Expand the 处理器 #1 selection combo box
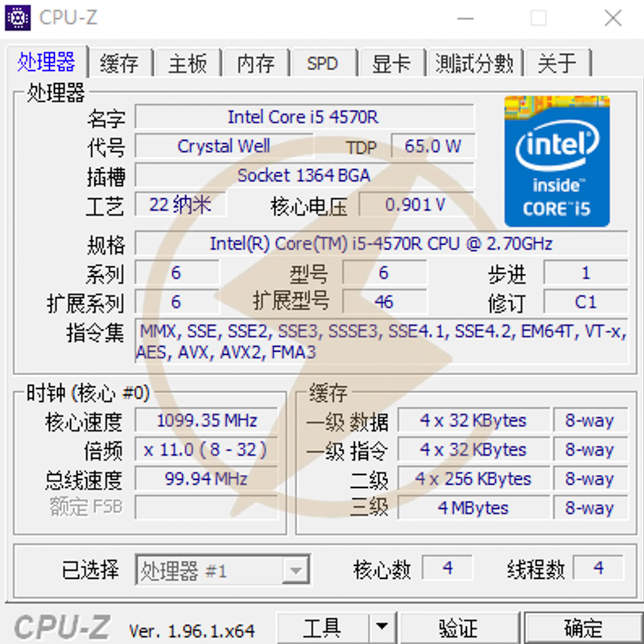644x644 pixels. point(223,569)
